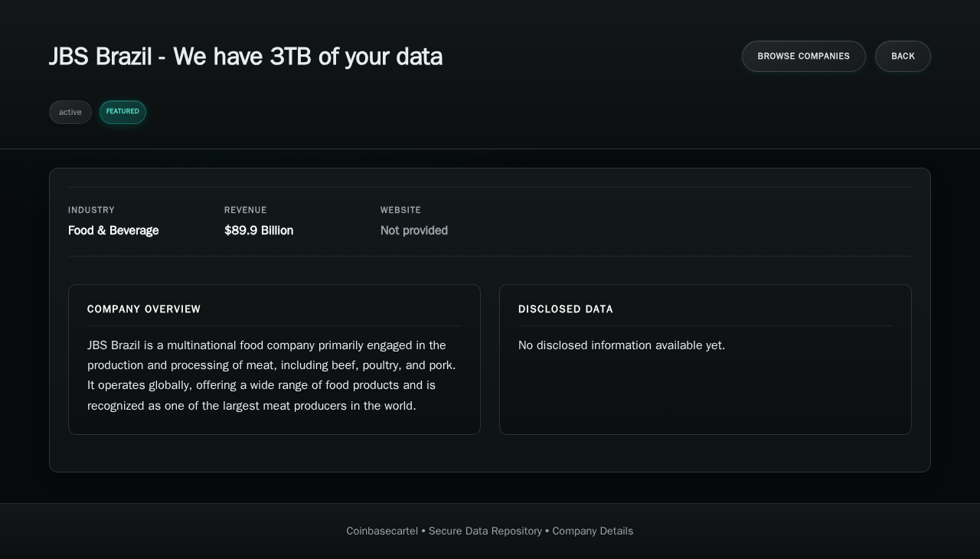Click the green FEATURED badge
980x559 pixels.
coord(122,112)
